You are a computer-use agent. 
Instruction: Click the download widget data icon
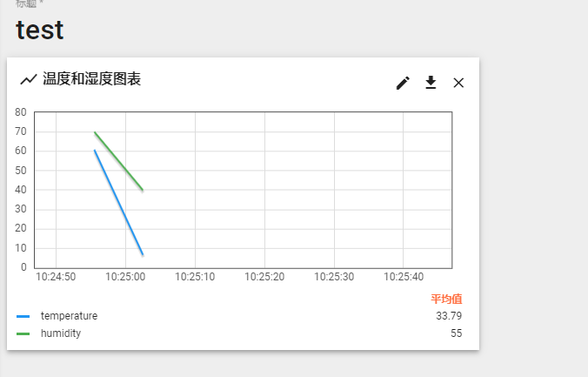pos(431,83)
